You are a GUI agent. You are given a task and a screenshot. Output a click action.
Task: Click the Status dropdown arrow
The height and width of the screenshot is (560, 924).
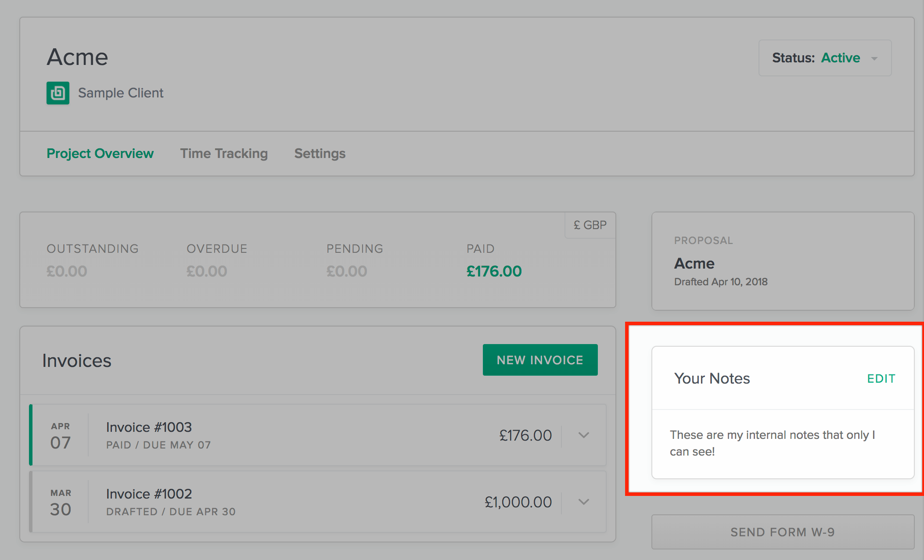pos(874,58)
